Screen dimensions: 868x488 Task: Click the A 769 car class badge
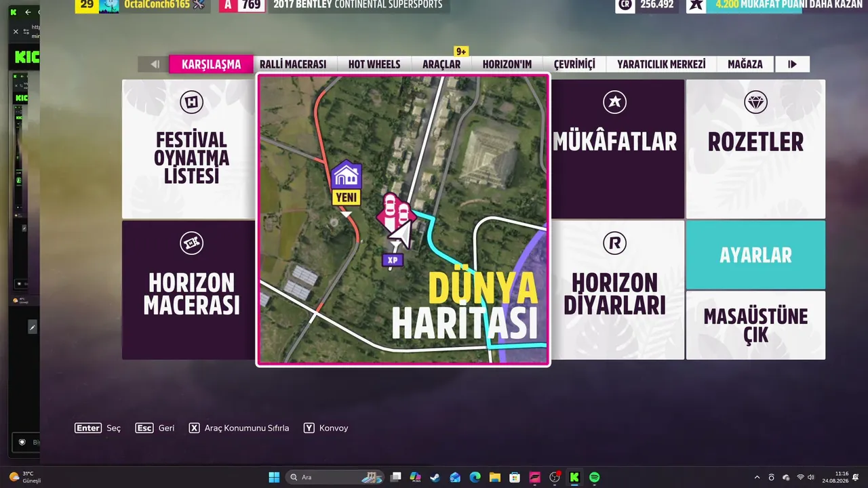coord(241,5)
